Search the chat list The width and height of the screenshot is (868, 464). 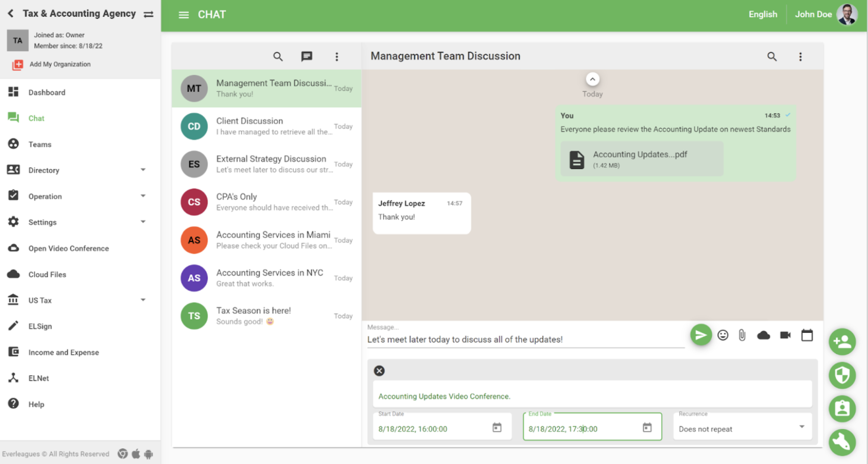pyautogui.click(x=278, y=57)
